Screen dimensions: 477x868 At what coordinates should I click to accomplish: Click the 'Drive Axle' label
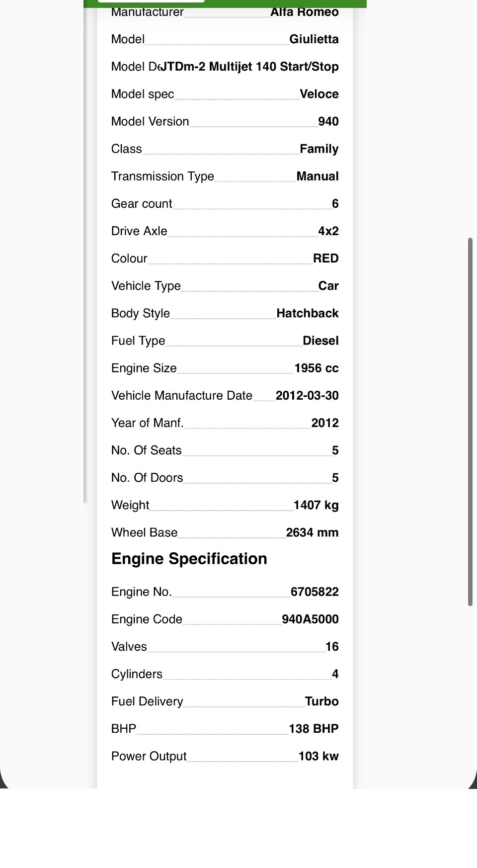pyautogui.click(x=139, y=231)
